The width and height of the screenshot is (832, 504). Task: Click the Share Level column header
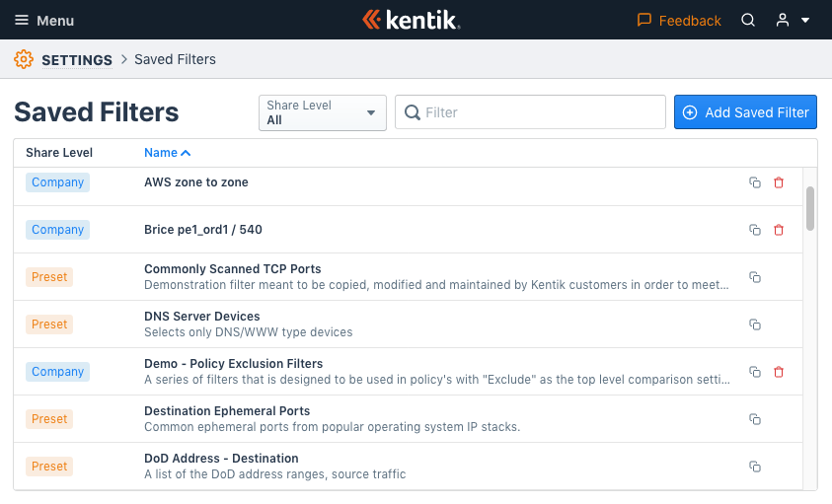click(x=59, y=153)
